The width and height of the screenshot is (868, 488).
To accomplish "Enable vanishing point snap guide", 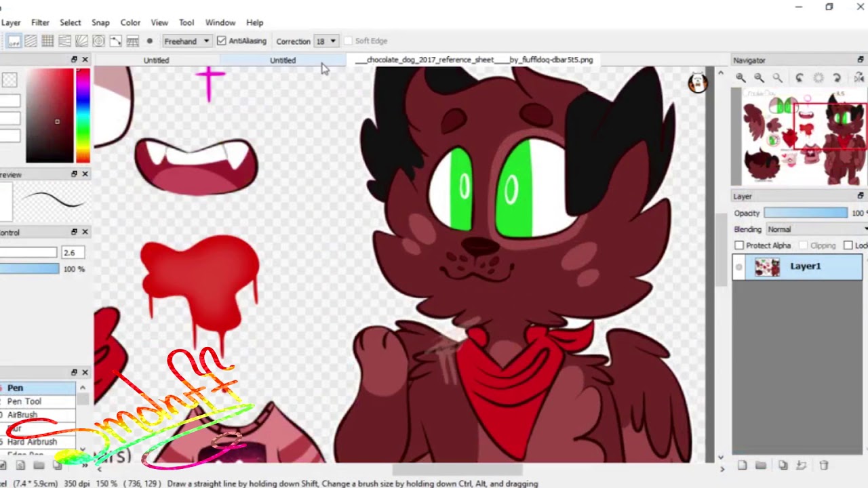I will [x=64, y=41].
